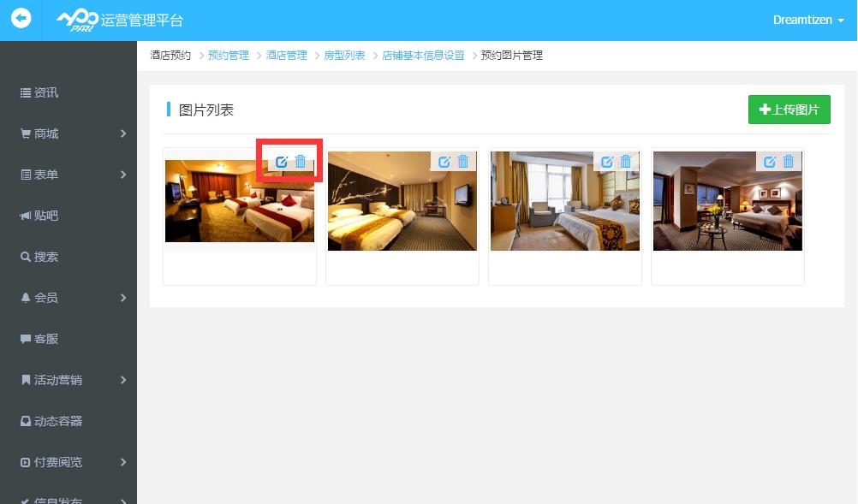Navigate to 房型列表 breadcrumb link
This screenshot has width=858, height=504.
344,56
